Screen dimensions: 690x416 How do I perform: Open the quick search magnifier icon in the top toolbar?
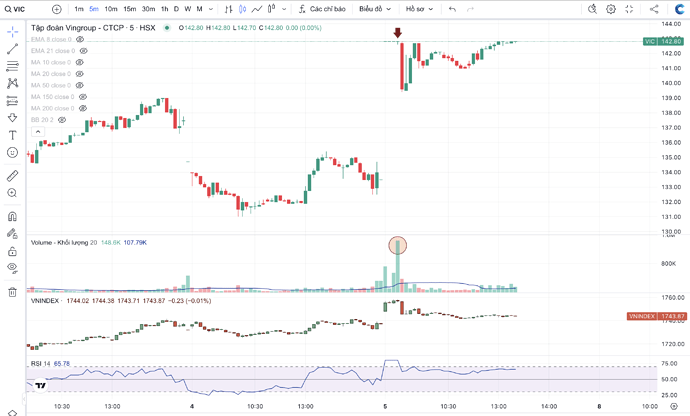coord(592,9)
